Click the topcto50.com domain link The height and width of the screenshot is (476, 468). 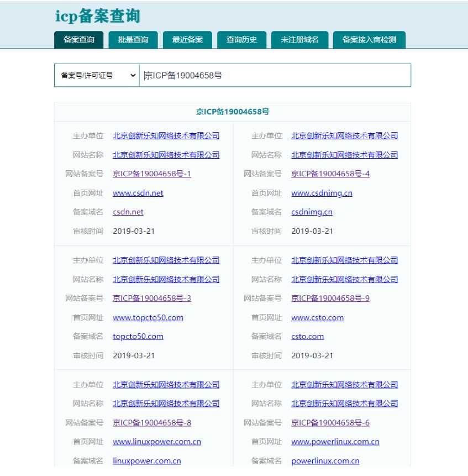pos(138,336)
